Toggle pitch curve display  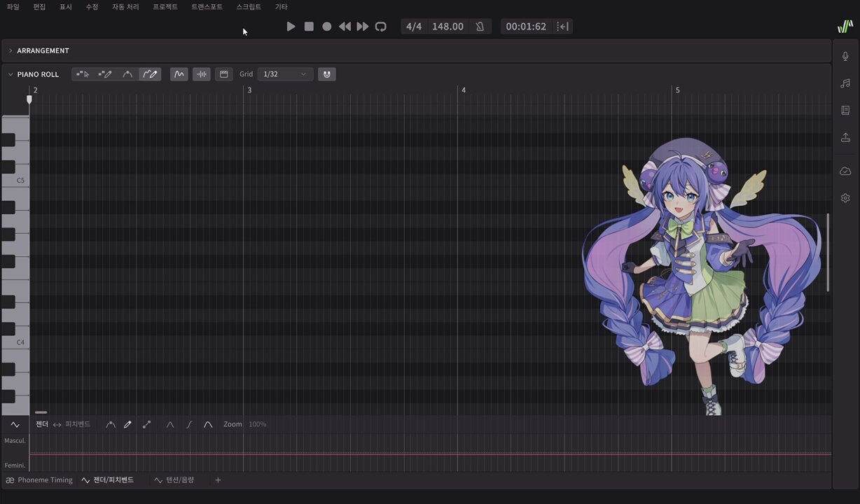point(179,74)
